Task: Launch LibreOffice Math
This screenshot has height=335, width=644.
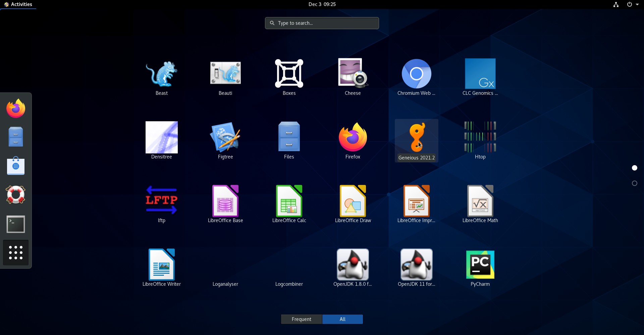Action: 480,204
